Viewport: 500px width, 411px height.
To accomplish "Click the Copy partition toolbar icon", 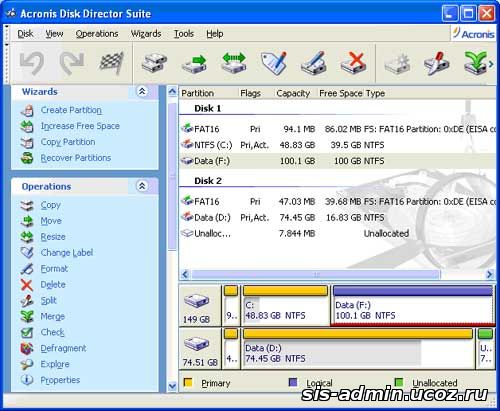I will click(x=154, y=63).
